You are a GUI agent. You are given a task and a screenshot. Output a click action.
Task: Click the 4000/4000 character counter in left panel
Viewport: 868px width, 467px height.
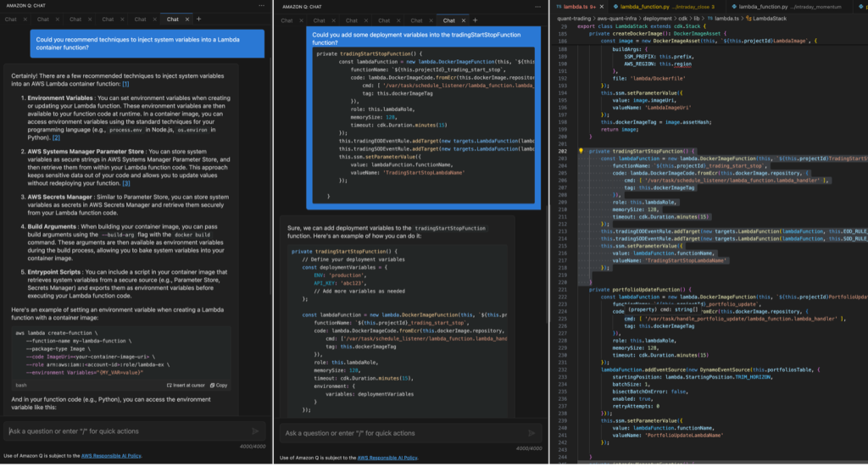pyautogui.click(x=253, y=447)
